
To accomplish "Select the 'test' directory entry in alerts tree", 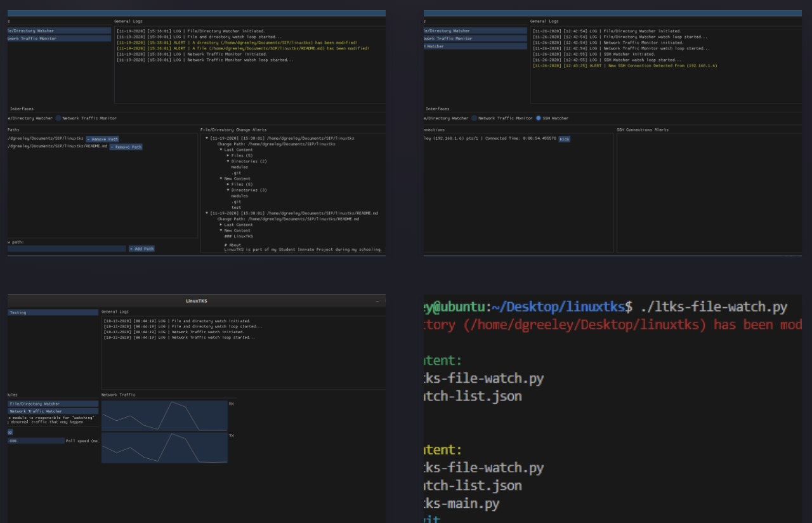I will coord(236,208).
